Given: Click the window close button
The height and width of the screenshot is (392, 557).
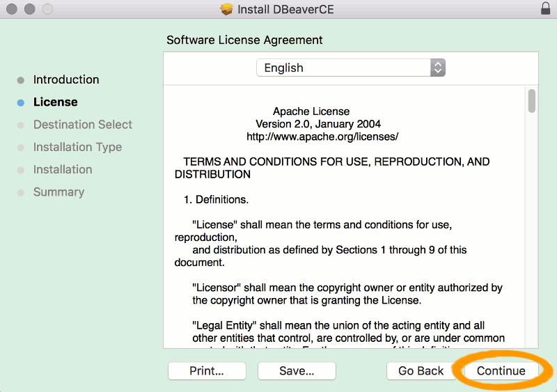Looking at the screenshot, I should click(12, 9).
